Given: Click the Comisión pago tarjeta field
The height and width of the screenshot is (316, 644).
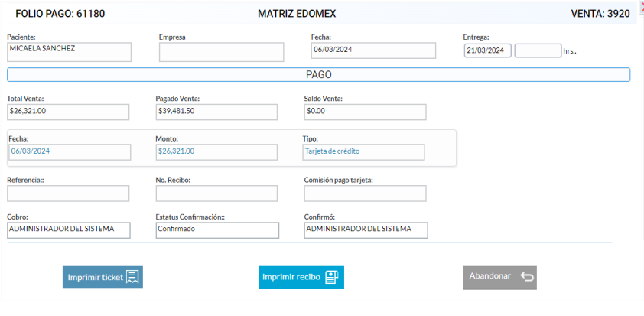Looking at the screenshot, I should 365,194.
